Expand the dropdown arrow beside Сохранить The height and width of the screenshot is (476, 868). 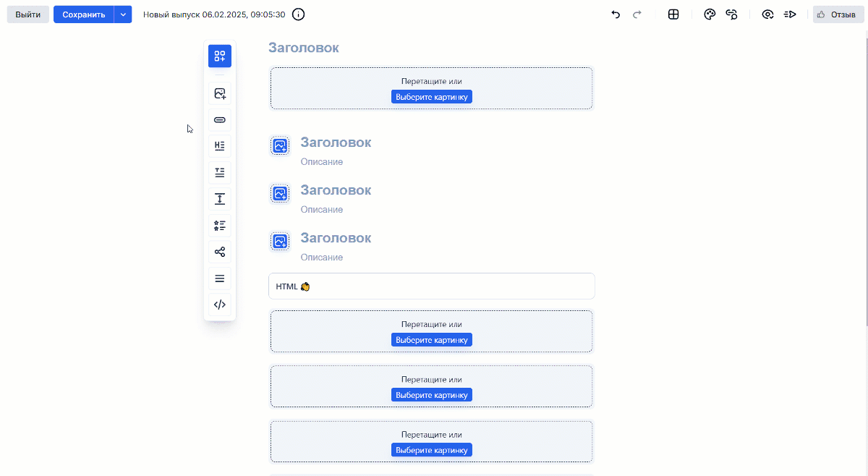(x=123, y=14)
